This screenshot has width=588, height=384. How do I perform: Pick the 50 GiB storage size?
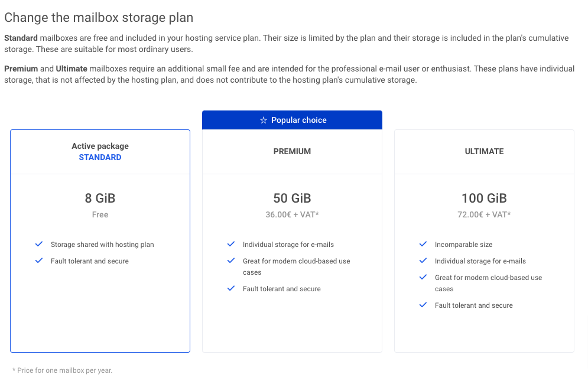click(x=292, y=198)
